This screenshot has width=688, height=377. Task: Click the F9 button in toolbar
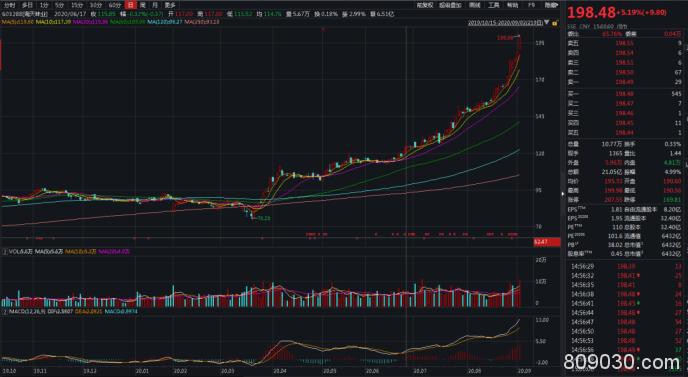[531, 5]
